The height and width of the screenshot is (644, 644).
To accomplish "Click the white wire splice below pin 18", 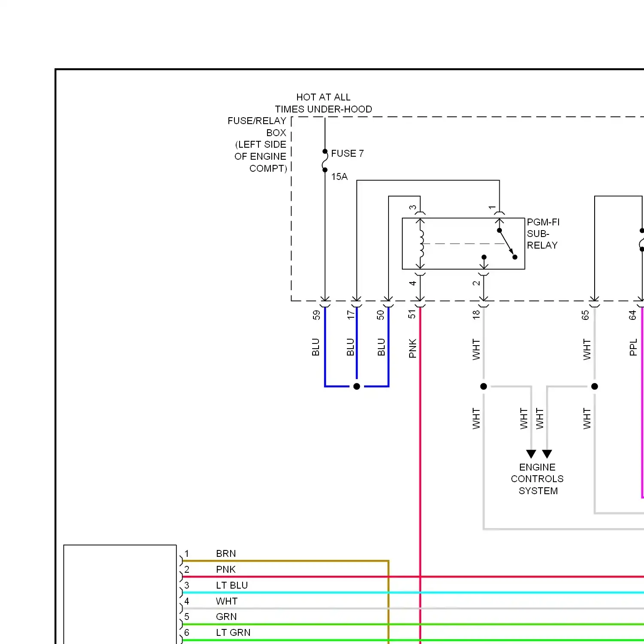I will pyautogui.click(x=483, y=386).
